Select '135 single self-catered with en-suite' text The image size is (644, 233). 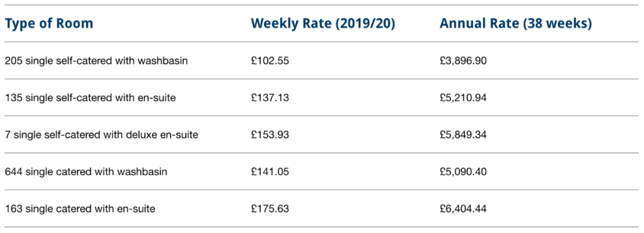(x=91, y=98)
